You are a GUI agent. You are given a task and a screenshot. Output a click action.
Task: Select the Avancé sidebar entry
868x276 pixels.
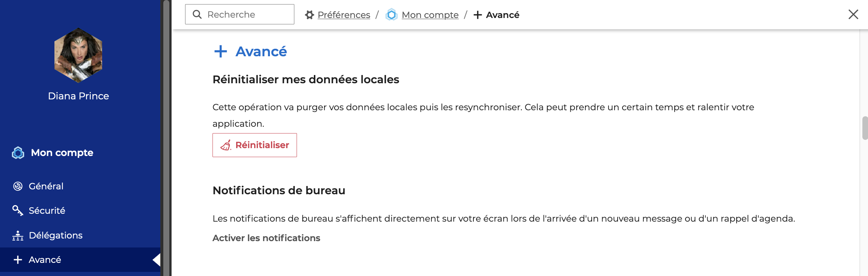pyautogui.click(x=45, y=260)
